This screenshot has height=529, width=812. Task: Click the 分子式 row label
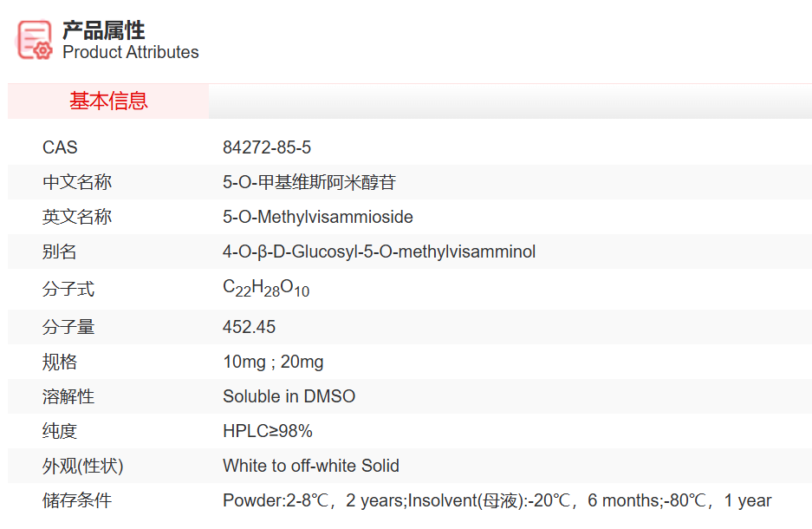[68, 290]
